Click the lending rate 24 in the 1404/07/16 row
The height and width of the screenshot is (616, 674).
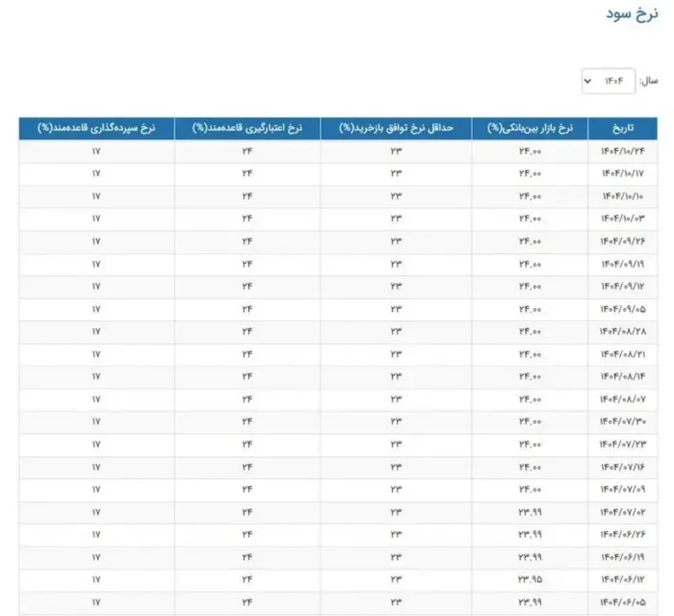tap(247, 467)
